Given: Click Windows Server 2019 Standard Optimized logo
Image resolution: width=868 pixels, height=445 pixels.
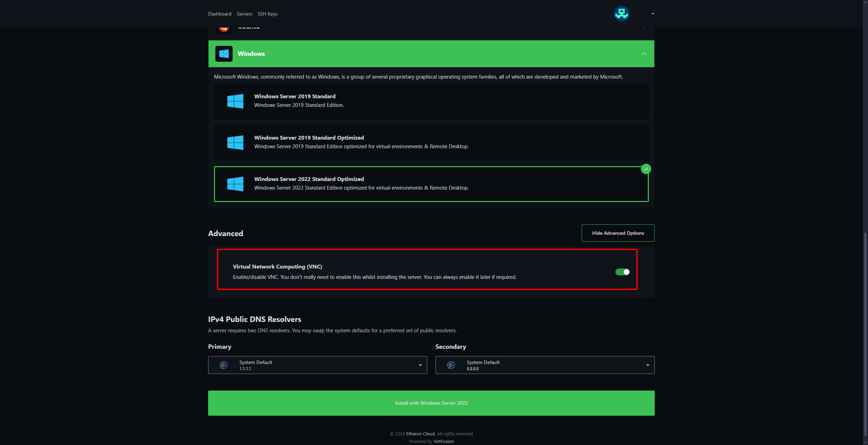Looking at the screenshot, I should coord(235,143).
